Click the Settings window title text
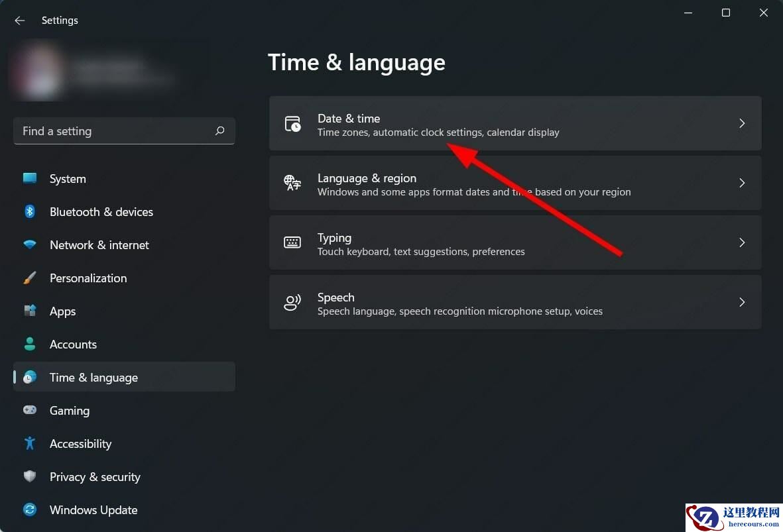The width and height of the screenshot is (783, 532). 60,21
